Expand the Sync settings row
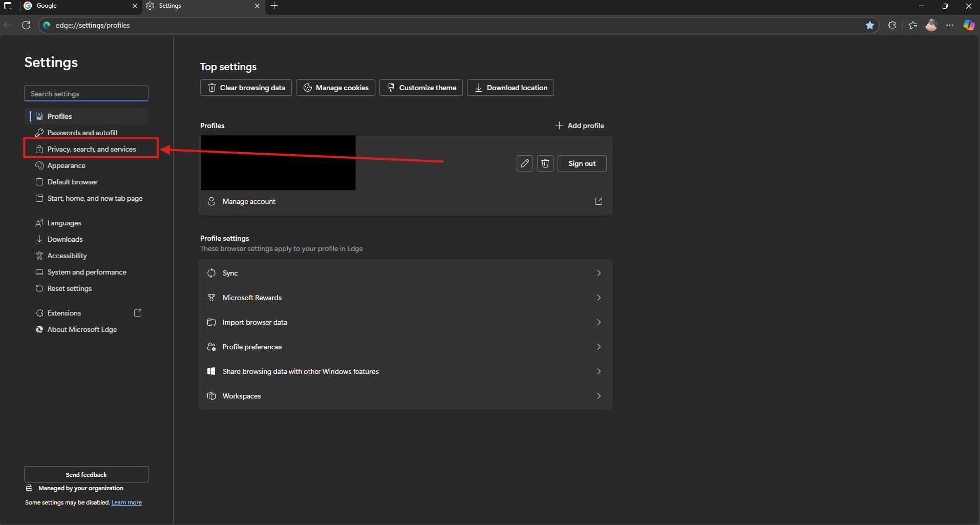Screen dimensions: 980x525 point(406,273)
